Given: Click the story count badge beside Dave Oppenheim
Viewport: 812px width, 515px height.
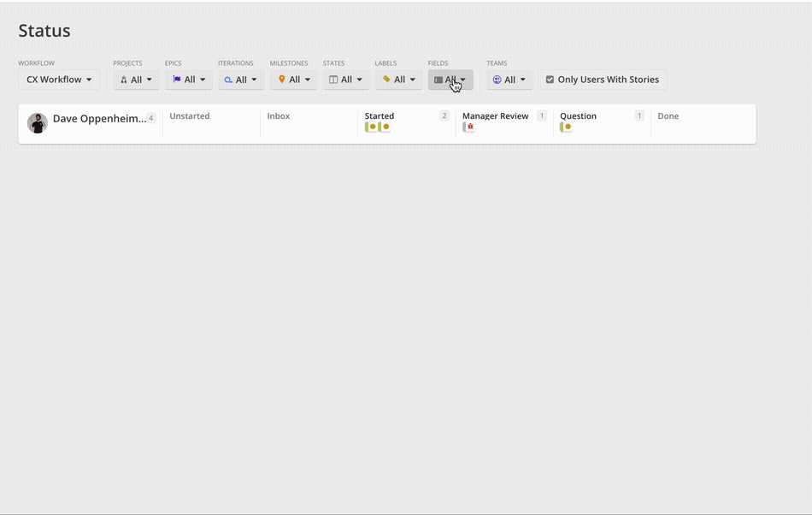Looking at the screenshot, I should pos(150,118).
